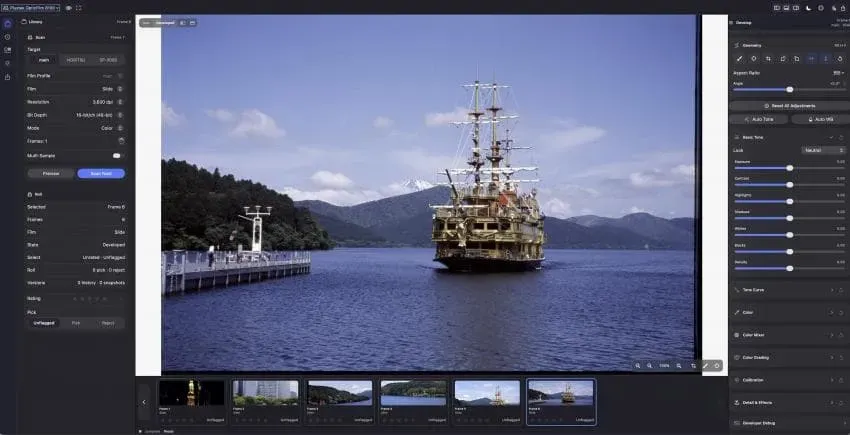Viewport: 850px width, 435px height.
Task: Click the Preview button
Action: coord(51,174)
